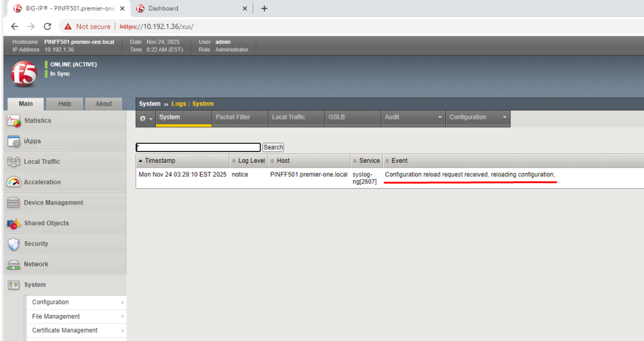This screenshot has height=341, width=644.
Task: Open Shared Objects sidebar icon
Action: click(x=13, y=223)
